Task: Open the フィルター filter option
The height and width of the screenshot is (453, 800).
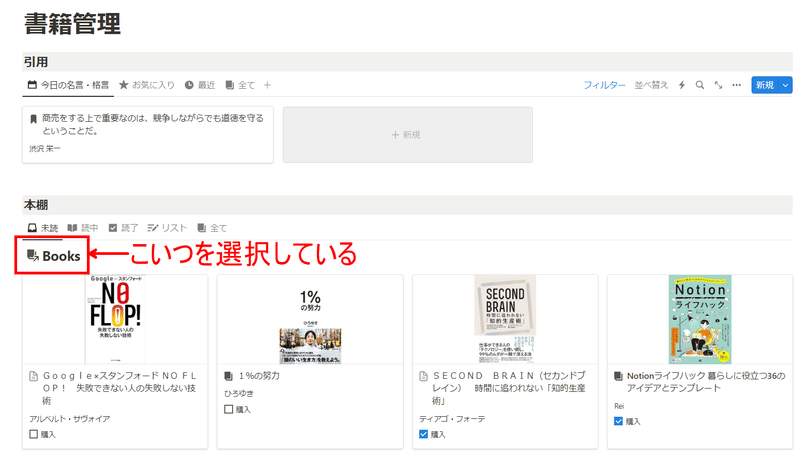Action: [605, 85]
